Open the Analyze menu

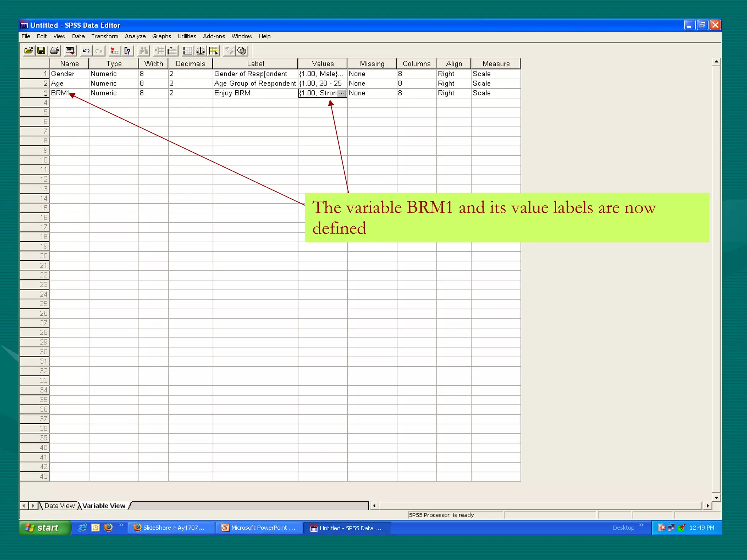pyautogui.click(x=135, y=36)
